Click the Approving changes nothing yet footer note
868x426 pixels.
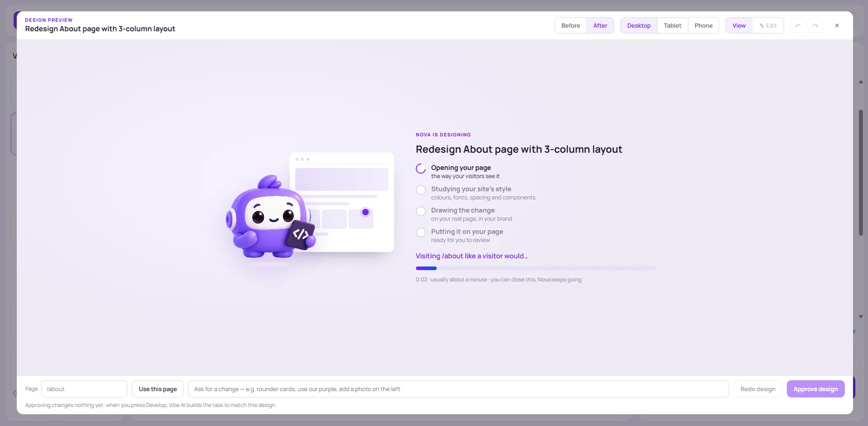point(151,405)
